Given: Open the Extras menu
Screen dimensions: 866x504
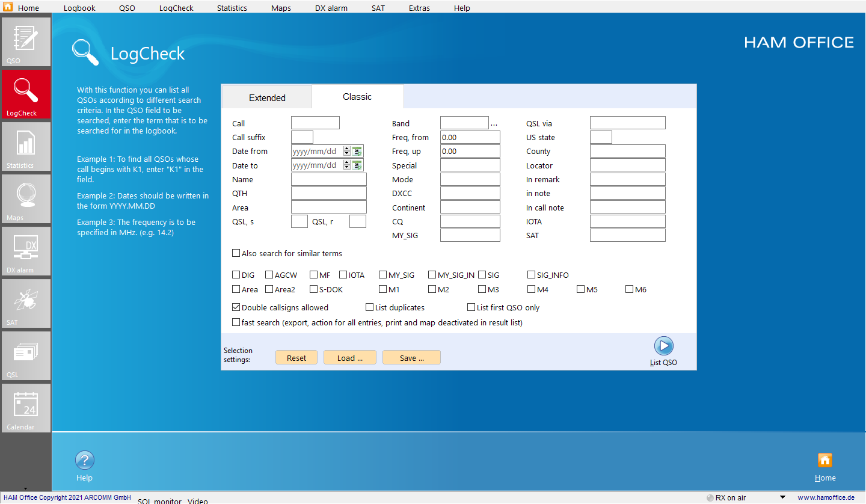Looking at the screenshot, I should 419,8.
